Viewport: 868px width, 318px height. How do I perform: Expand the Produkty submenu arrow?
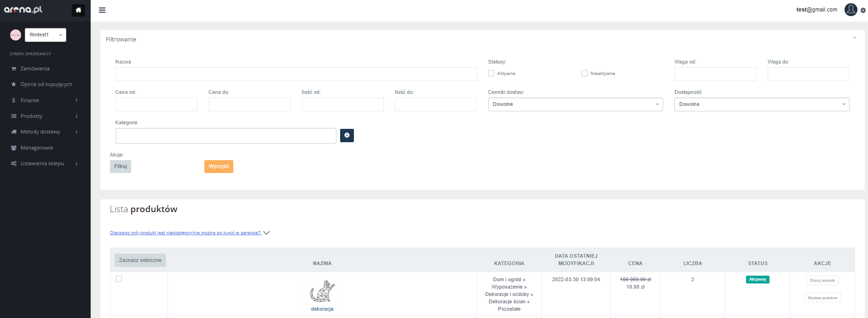pyautogui.click(x=76, y=116)
